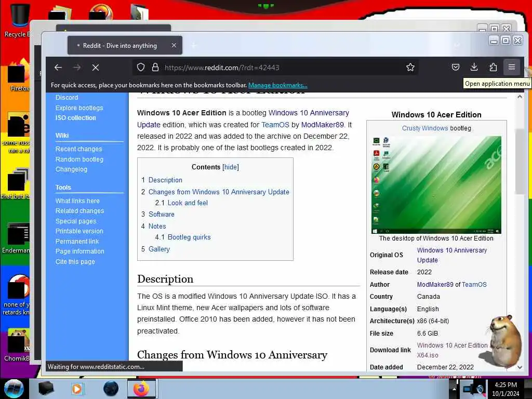Save to Pocket icon in toolbar
Image resolution: width=532 pixels, height=399 pixels.
point(456,67)
